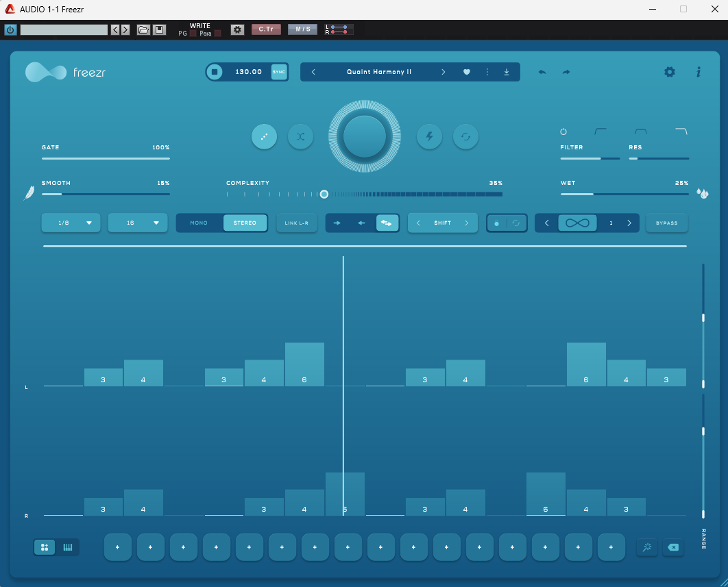
Task: Stop playback with the transport stop button
Action: point(215,72)
